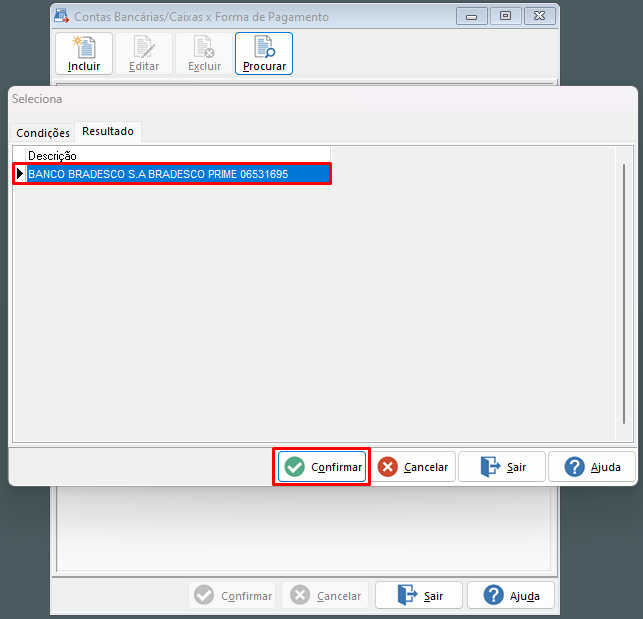The height and width of the screenshot is (619, 643).
Task: Open Ajuda in the Seleciona dialog
Action: coord(592,467)
